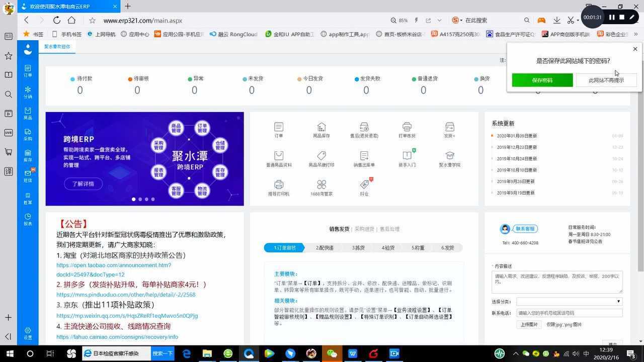
Task: Open the WPS Word icon on taskbar
Action: click(x=352, y=354)
